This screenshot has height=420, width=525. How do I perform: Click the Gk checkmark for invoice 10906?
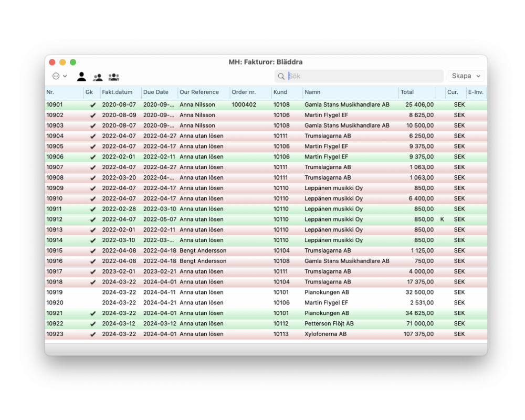pyautogui.click(x=93, y=157)
